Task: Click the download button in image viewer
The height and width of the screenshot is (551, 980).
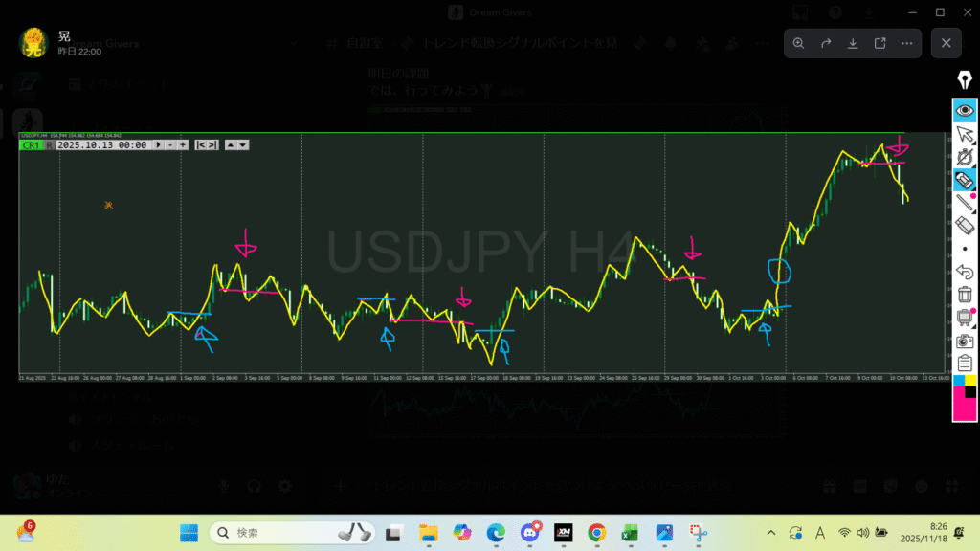Action: pos(852,43)
